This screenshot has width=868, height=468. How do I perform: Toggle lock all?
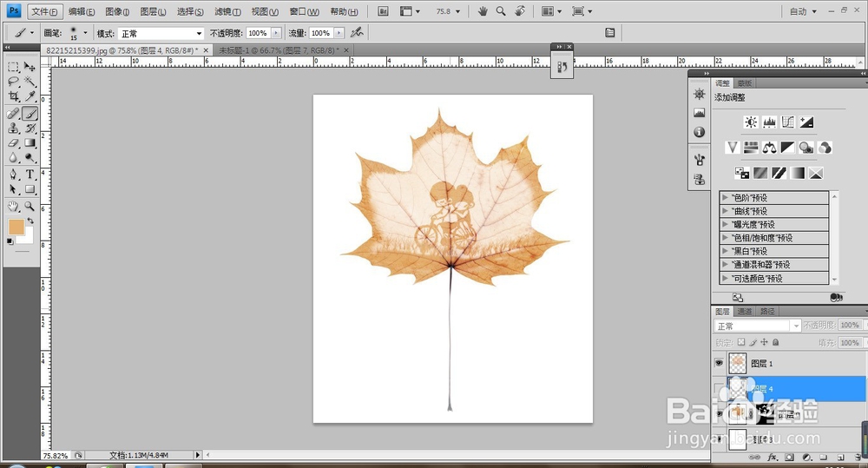(x=775, y=342)
